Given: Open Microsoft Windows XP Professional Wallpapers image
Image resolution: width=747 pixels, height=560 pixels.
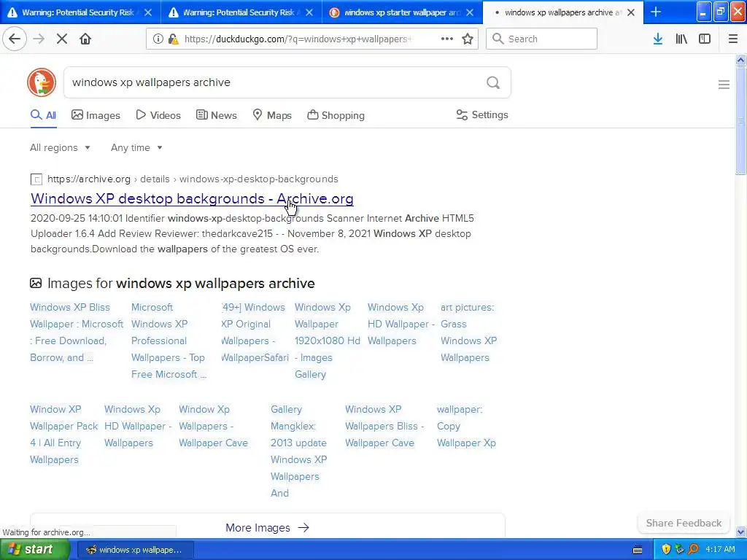Looking at the screenshot, I should click(169, 341).
